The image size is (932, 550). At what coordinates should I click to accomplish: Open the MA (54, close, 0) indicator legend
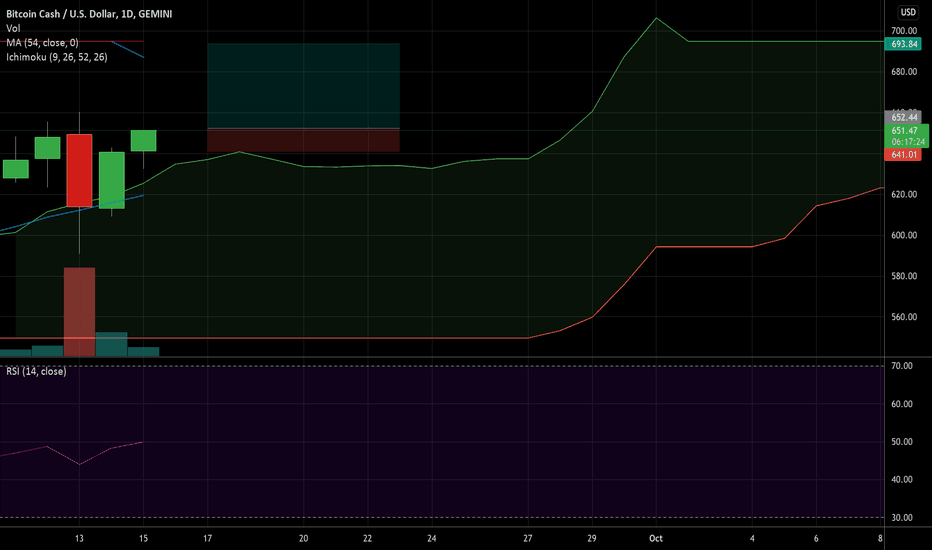click(42, 42)
